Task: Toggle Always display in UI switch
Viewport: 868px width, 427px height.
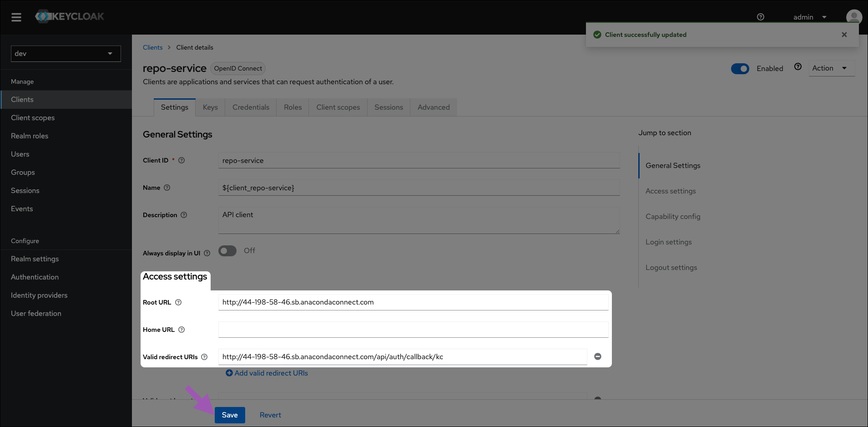Action: (x=227, y=251)
